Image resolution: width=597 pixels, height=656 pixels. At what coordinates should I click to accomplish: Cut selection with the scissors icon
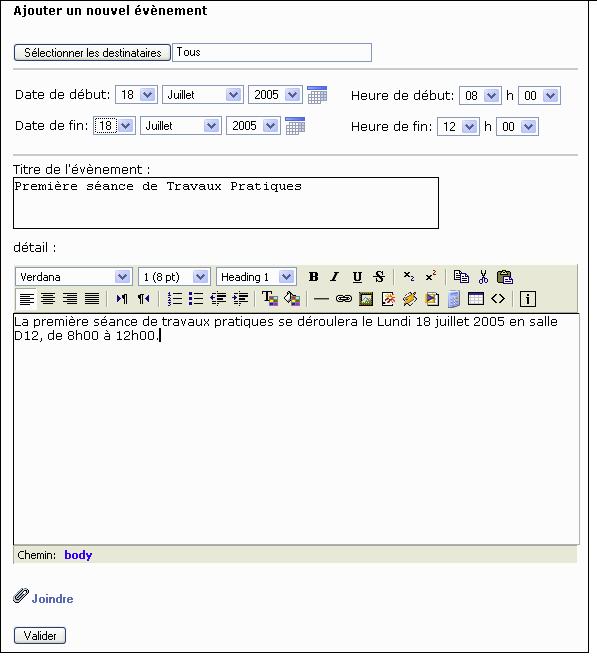483,277
